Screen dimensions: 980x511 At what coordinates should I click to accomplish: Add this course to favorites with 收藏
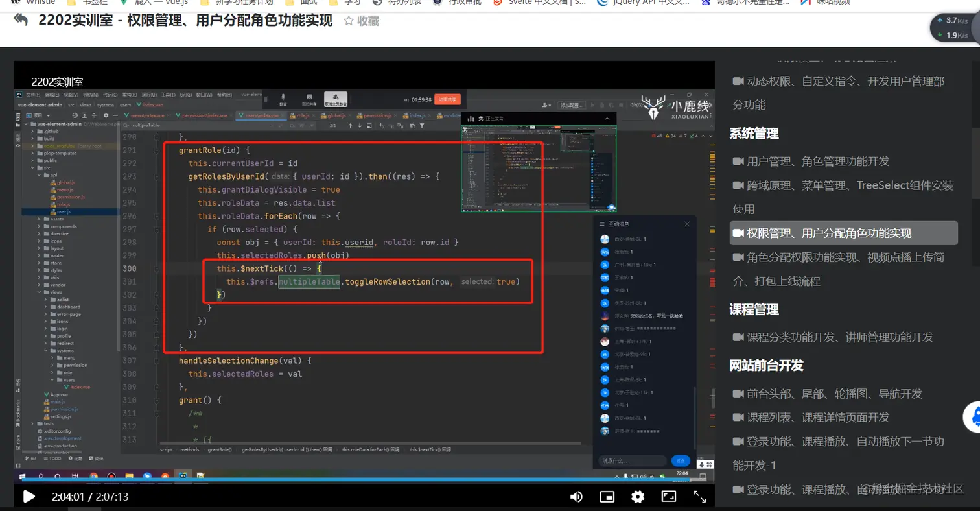click(361, 21)
